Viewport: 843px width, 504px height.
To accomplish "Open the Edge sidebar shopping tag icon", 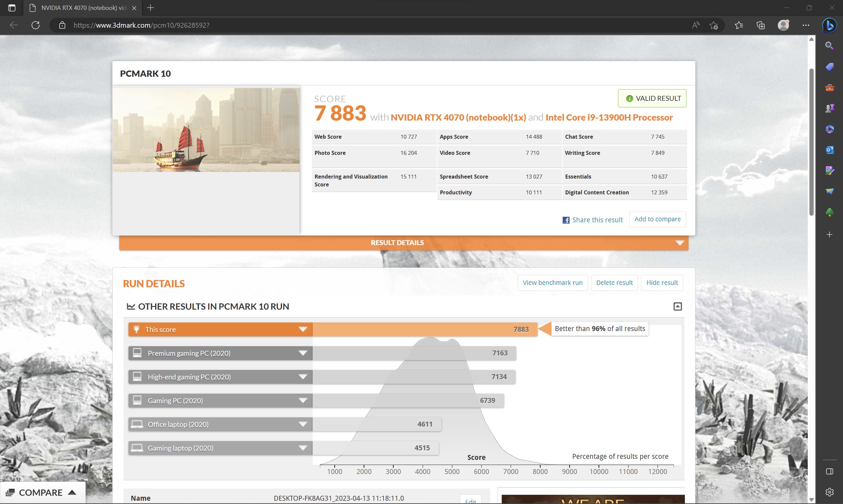I will click(x=829, y=67).
